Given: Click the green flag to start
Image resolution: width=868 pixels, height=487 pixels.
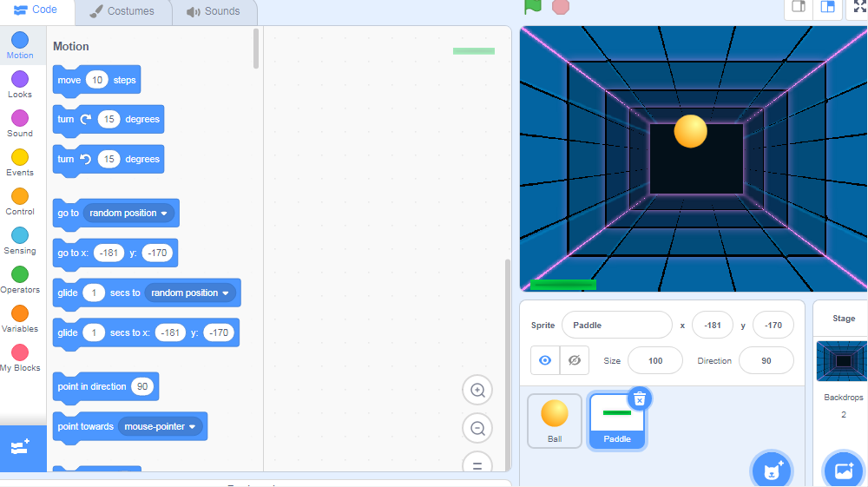Looking at the screenshot, I should click(533, 7).
